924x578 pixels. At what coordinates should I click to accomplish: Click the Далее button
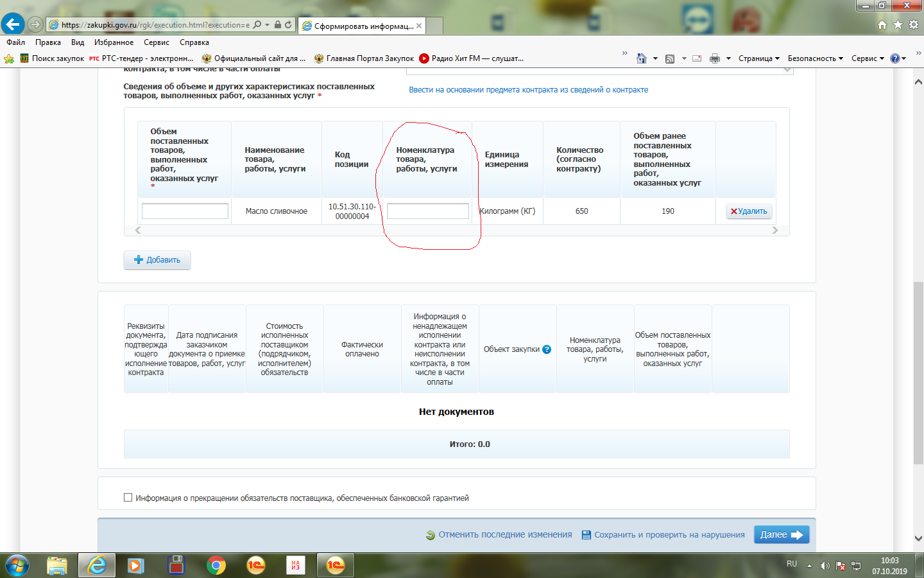[781, 534]
